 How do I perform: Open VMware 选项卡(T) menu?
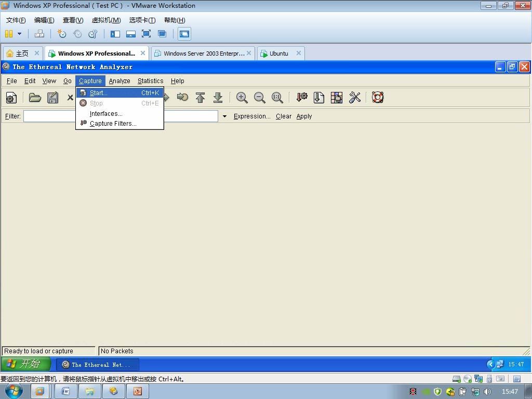[x=142, y=20]
